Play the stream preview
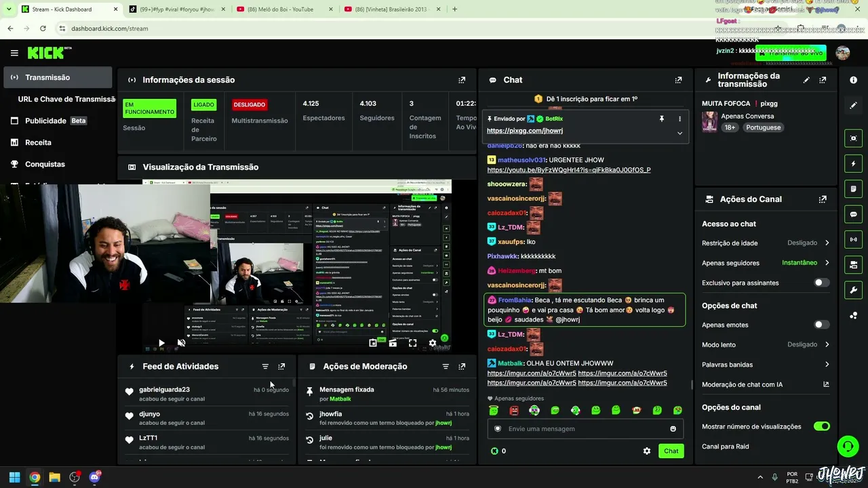 pos(161,343)
